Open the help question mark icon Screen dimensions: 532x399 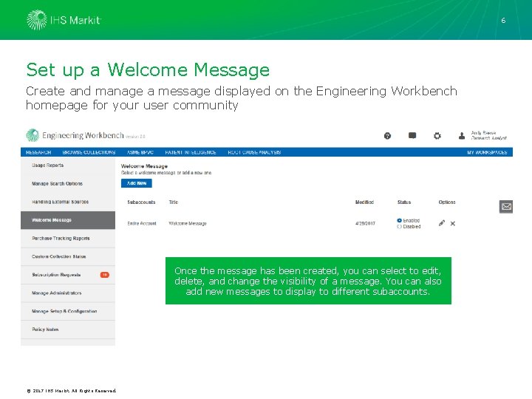point(387,136)
